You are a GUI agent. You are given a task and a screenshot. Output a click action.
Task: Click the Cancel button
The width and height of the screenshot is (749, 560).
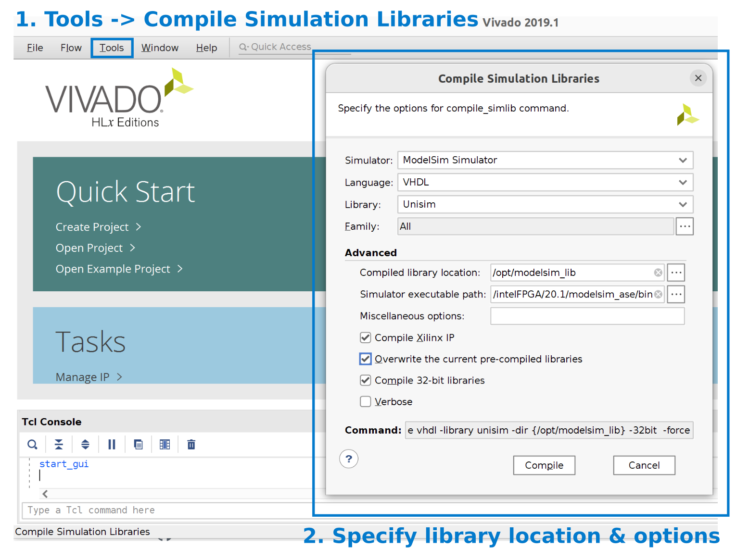[644, 465]
